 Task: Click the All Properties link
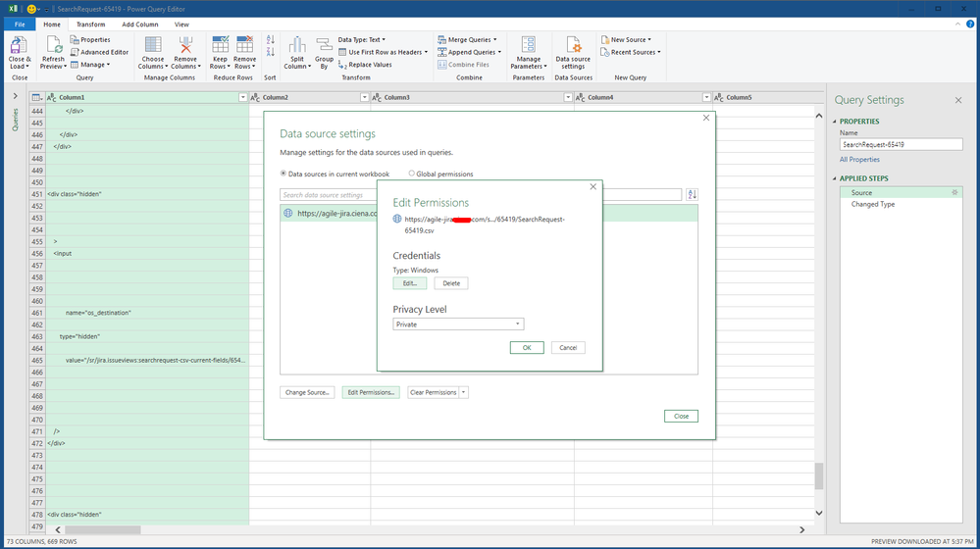point(859,159)
